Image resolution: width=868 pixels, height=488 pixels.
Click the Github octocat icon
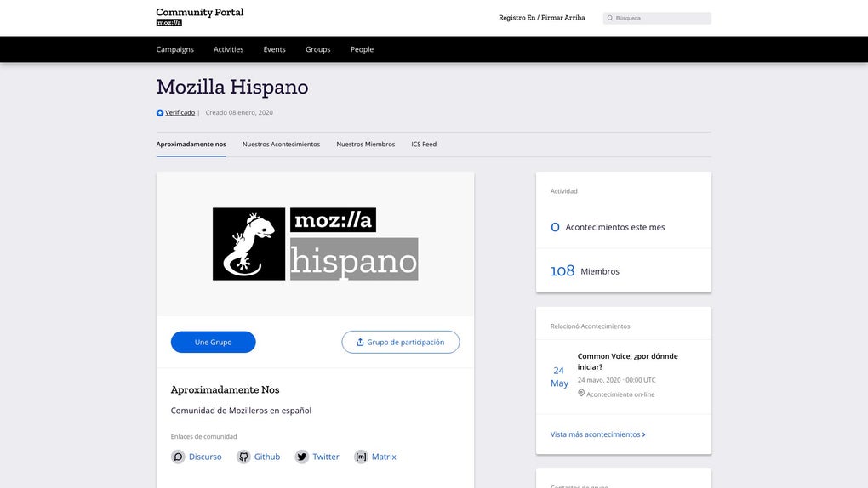[x=243, y=457]
